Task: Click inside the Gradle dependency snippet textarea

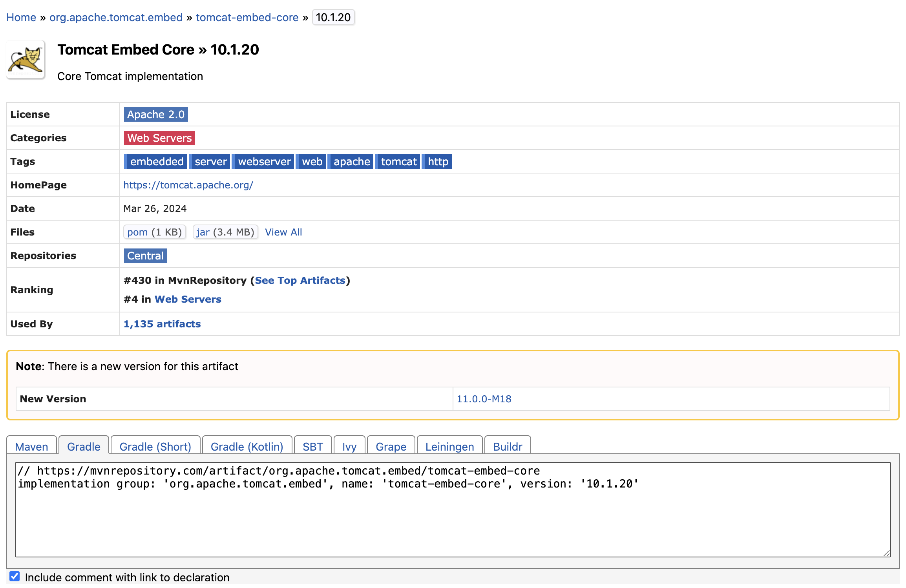Action: pyautogui.click(x=453, y=509)
